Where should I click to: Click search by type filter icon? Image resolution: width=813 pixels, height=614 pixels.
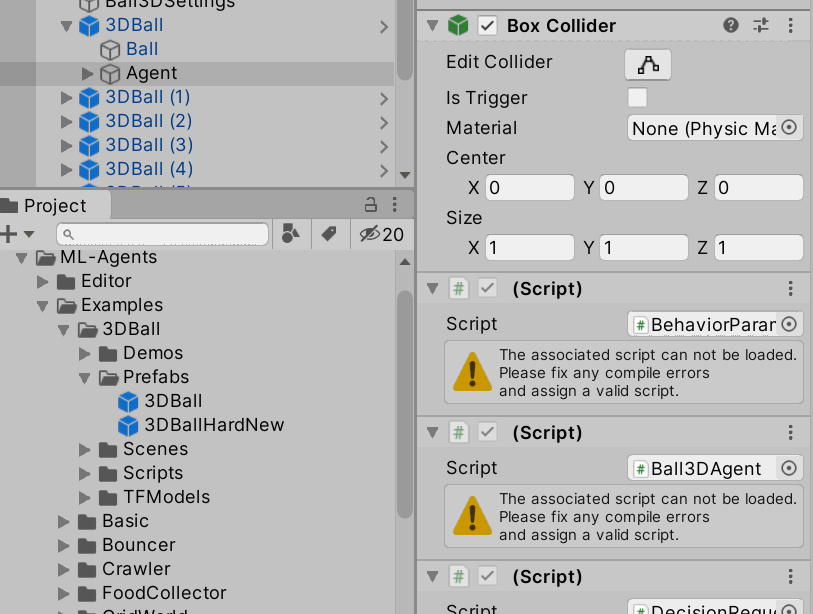(x=290, y=234)
